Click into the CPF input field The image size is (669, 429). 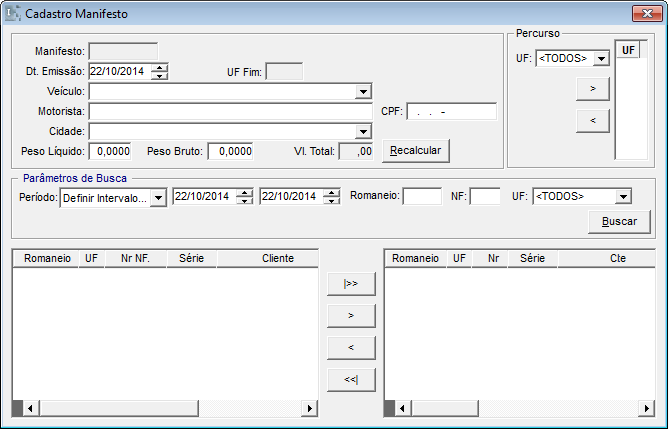point(451,111)
